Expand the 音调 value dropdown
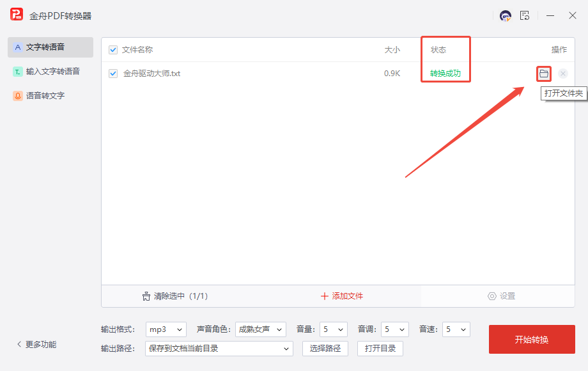Viewport: 588px width, 371px height. [395, 329]
